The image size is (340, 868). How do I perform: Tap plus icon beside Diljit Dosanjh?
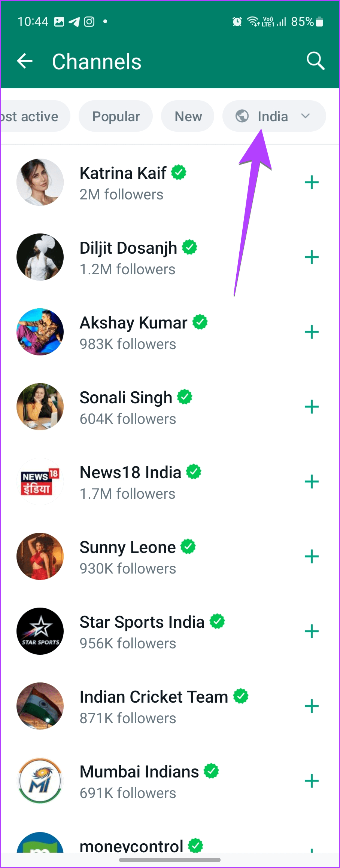[x=312, y=257]
